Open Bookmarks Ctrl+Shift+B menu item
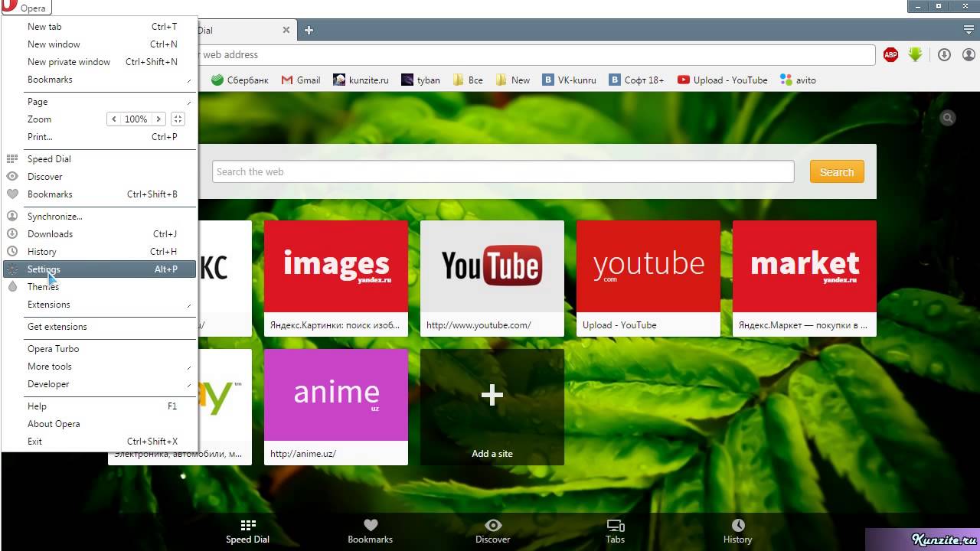Screen dimensions: 980x551 [x=100, y=194]
